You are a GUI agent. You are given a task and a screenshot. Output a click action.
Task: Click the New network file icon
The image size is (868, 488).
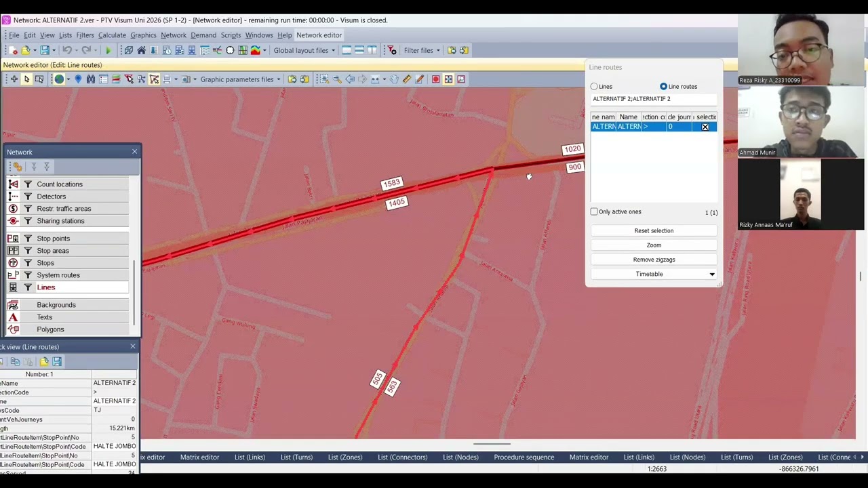pyautogui.click(x=13, y=50)
